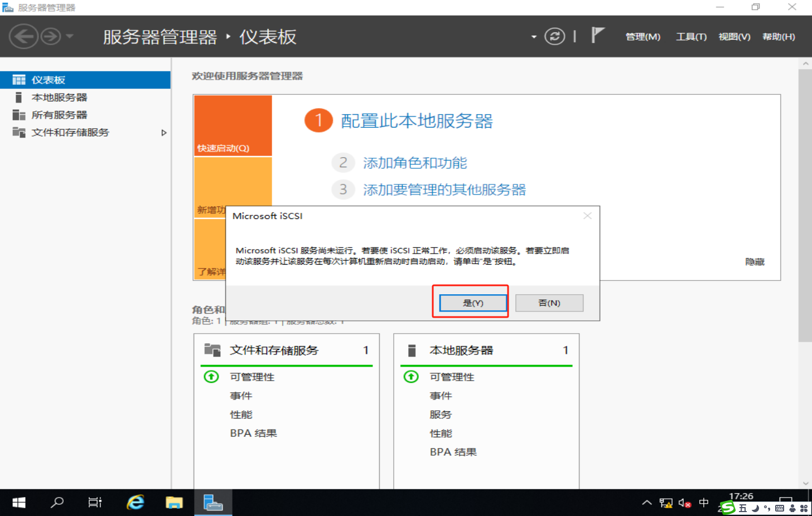This screenshot has height=516, width=812.
Task: Click 服务 in the 本地服务器 tile
Action: coord(441,415)
